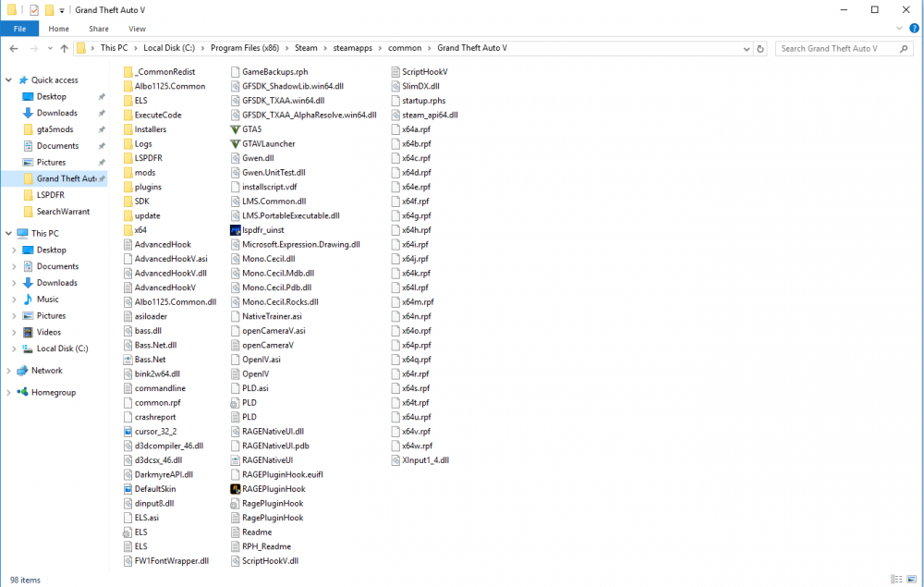Click the Videos icon in This PC

pyautogui.click(x=28, y=333)
